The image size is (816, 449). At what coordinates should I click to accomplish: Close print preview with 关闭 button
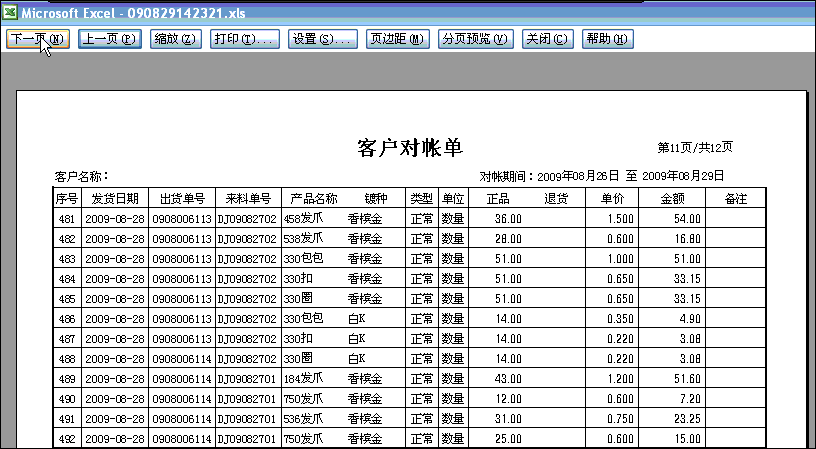pos(547,39)
